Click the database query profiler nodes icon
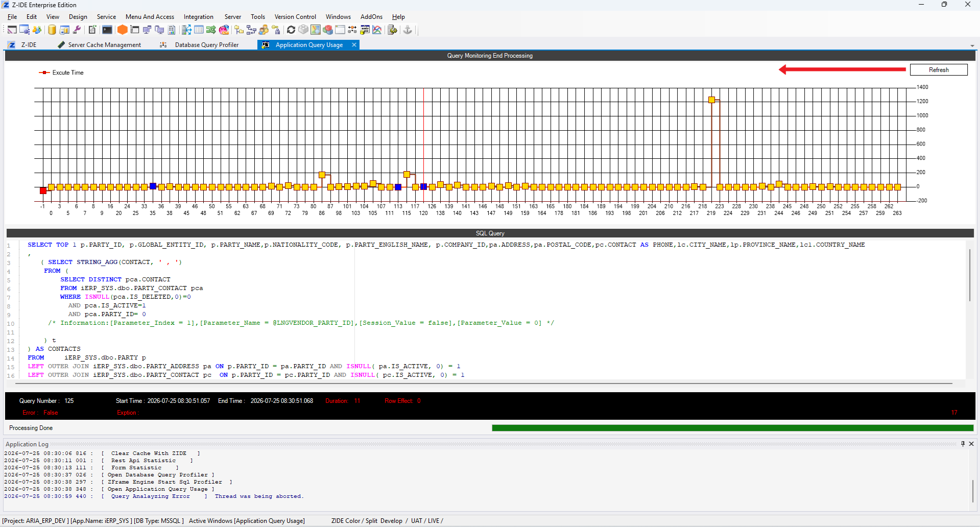The height and width of the screenshot is (527, 980). [352, 30]
